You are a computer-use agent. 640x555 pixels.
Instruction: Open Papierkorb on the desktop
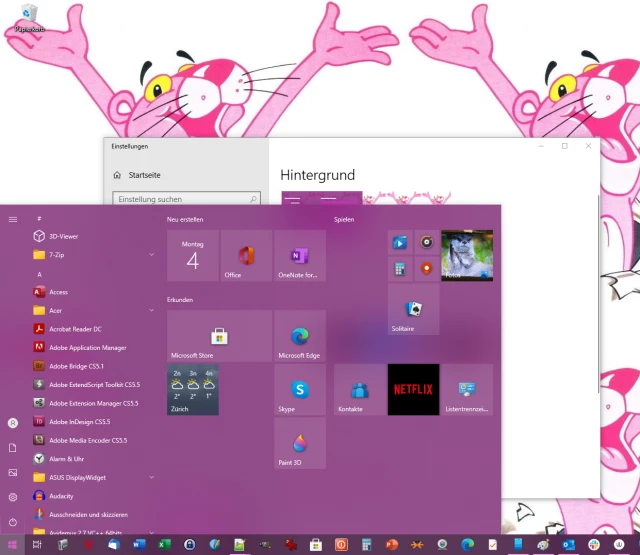pos(28,17)
